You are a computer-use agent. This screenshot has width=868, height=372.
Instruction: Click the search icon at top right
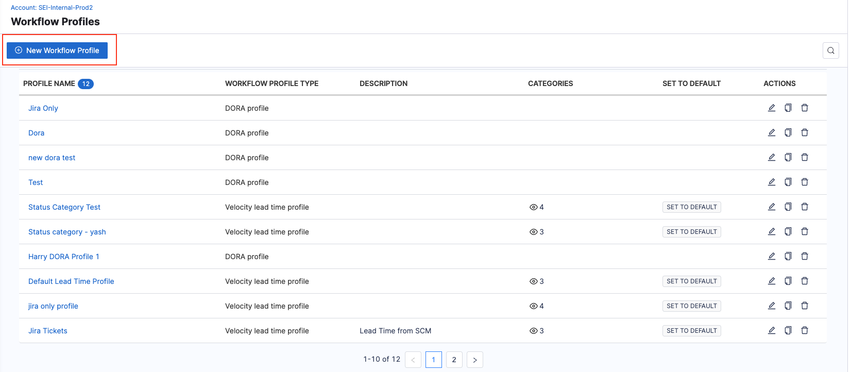830,50
